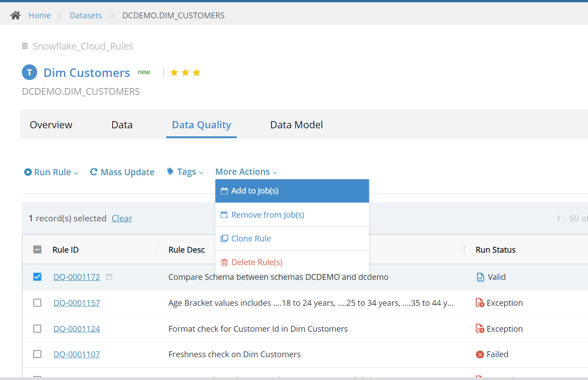Screen dimensions: 588x380
Task: Open rule DQ-0001157 link
Action: (77, 303)
